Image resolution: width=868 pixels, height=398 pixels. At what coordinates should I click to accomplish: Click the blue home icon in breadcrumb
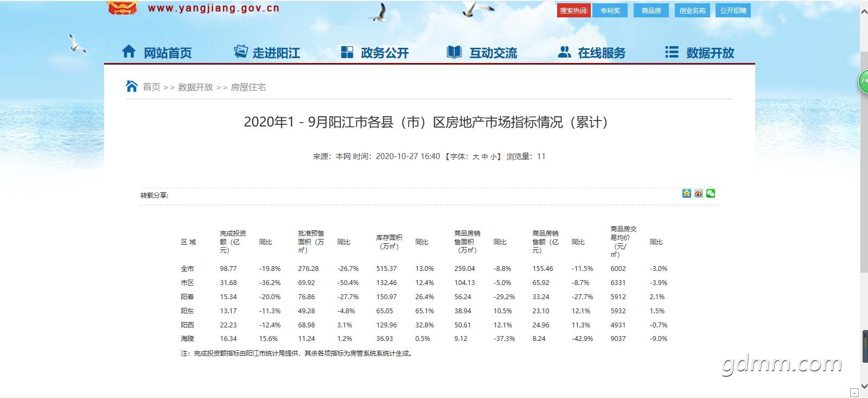point(132,86)
